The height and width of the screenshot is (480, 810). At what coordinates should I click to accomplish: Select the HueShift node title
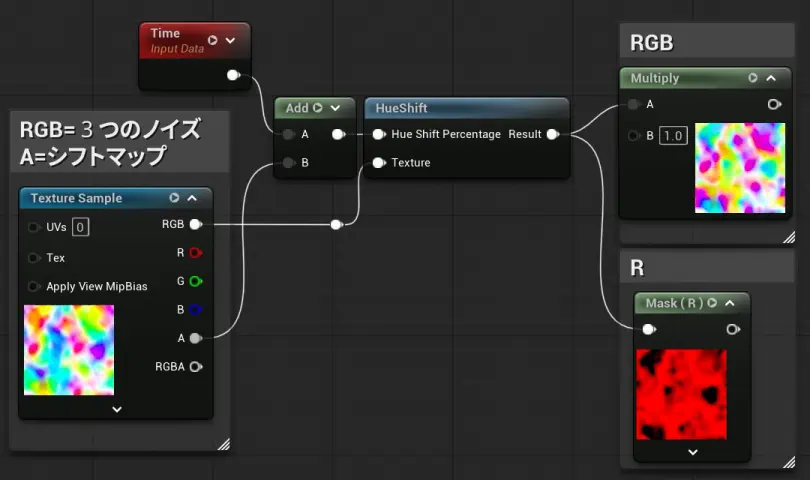coord(402,108)
